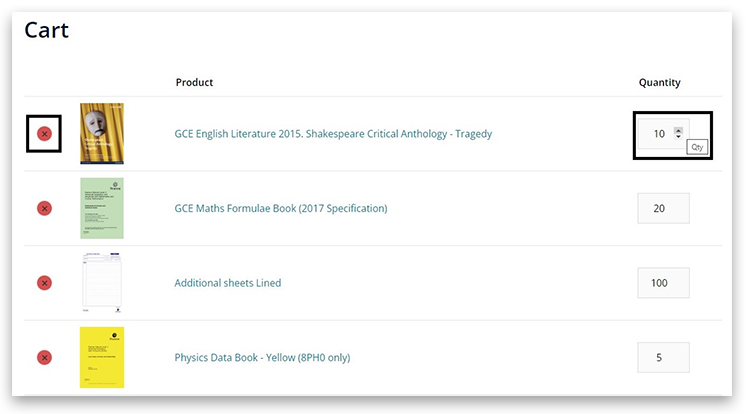This screenshot has height=414, width=750.
Task: Click the Product column header
Action: tap(194, 82)
